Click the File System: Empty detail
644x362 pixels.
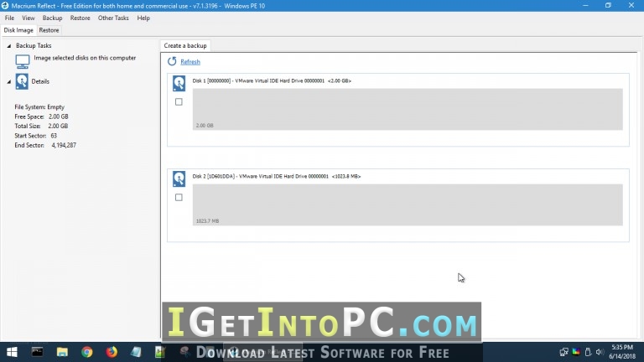pos(39,107)
